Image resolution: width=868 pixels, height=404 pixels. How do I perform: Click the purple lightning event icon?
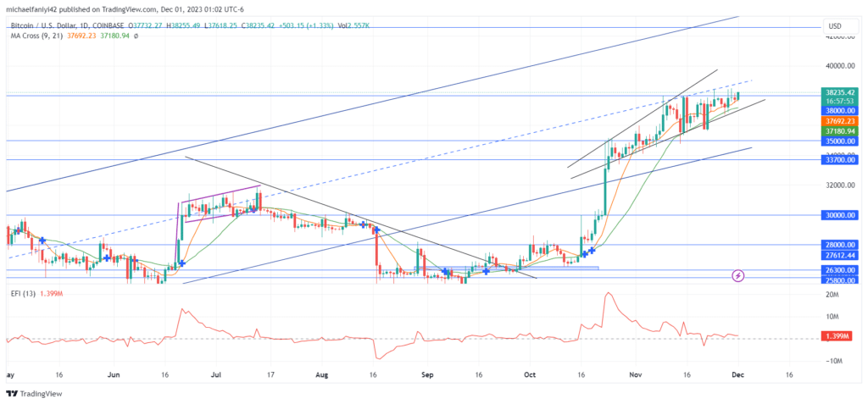738,275
